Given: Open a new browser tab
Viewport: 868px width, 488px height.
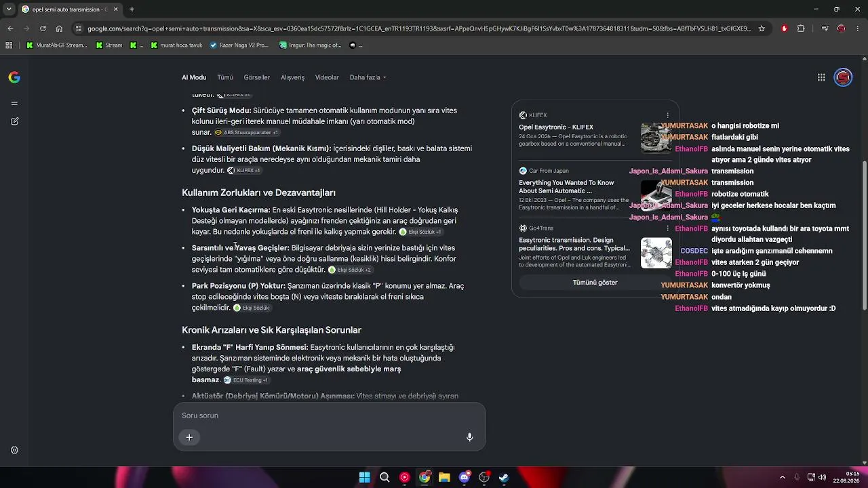Looking at the screenshot, I should 132,9.
